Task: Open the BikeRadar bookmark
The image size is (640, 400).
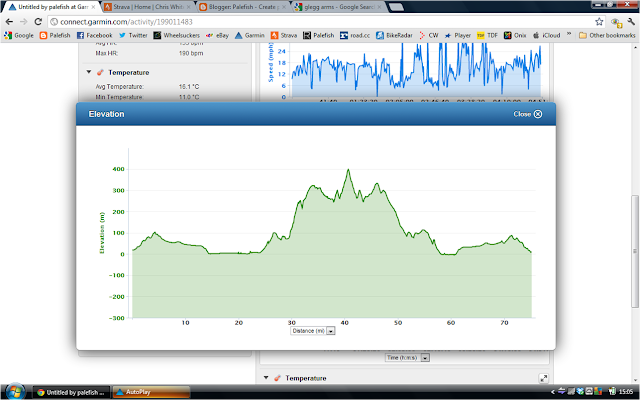Action: (x=394, y=36)
